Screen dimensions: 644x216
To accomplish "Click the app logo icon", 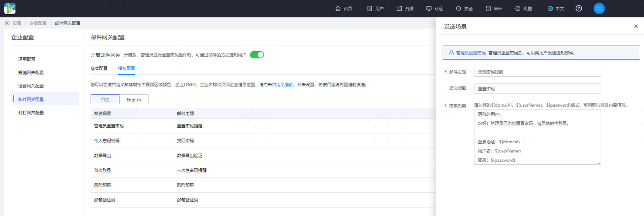I will click(10, 8).
